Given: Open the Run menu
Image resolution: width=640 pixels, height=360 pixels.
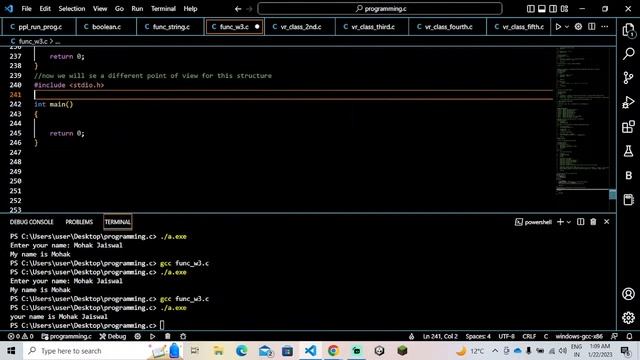Looking at the screenshot, I should click(137, 9).
